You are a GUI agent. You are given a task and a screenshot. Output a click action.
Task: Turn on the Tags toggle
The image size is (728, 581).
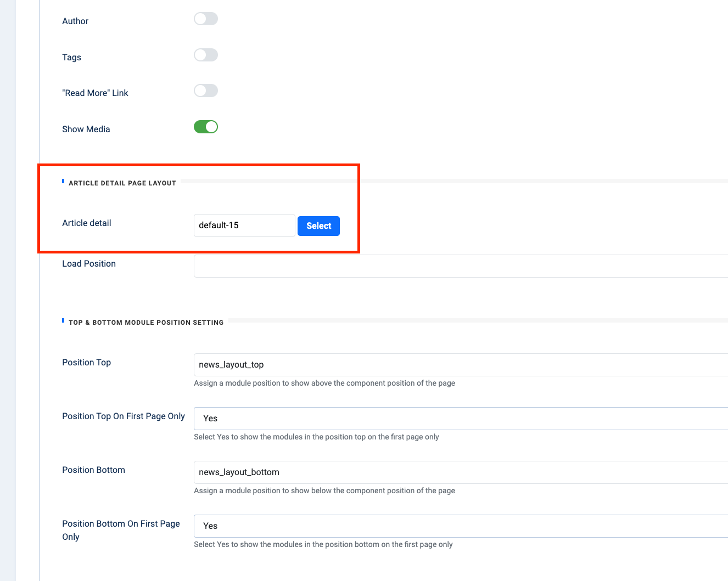pyautogui.click(x=206, y=55)
